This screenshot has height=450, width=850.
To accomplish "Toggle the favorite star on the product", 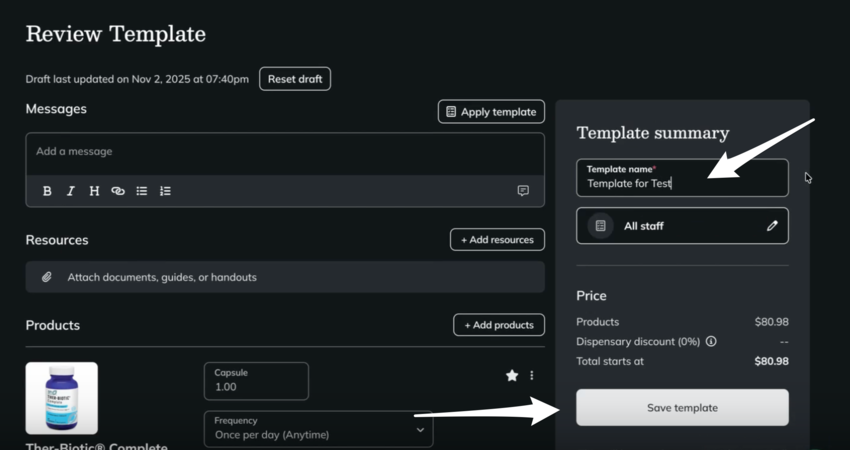I will [512, 375].
